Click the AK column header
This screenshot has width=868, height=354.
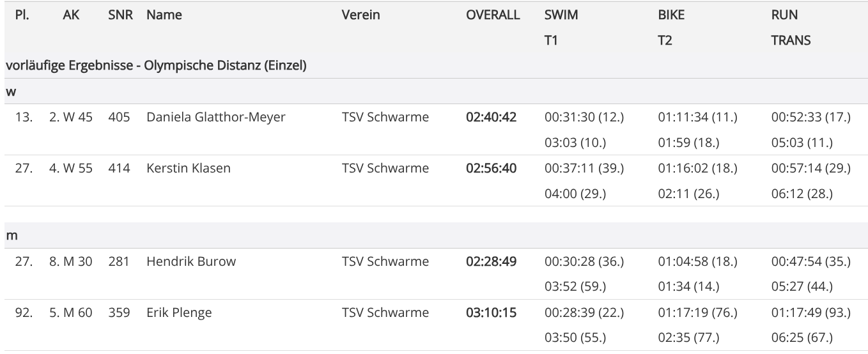72,15
